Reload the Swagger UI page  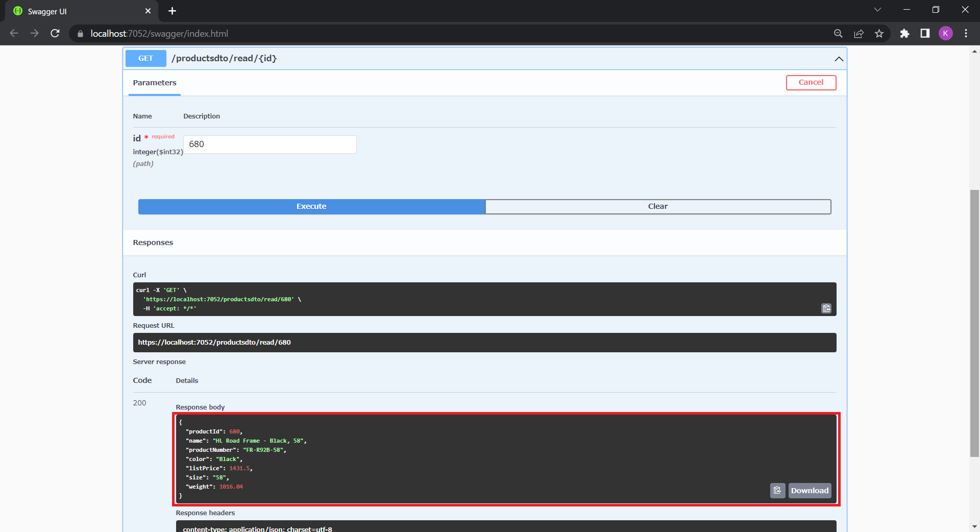pos(55,33)
